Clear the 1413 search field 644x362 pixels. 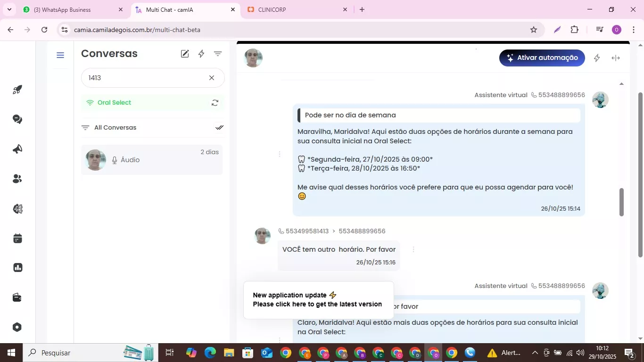point(212,78)
